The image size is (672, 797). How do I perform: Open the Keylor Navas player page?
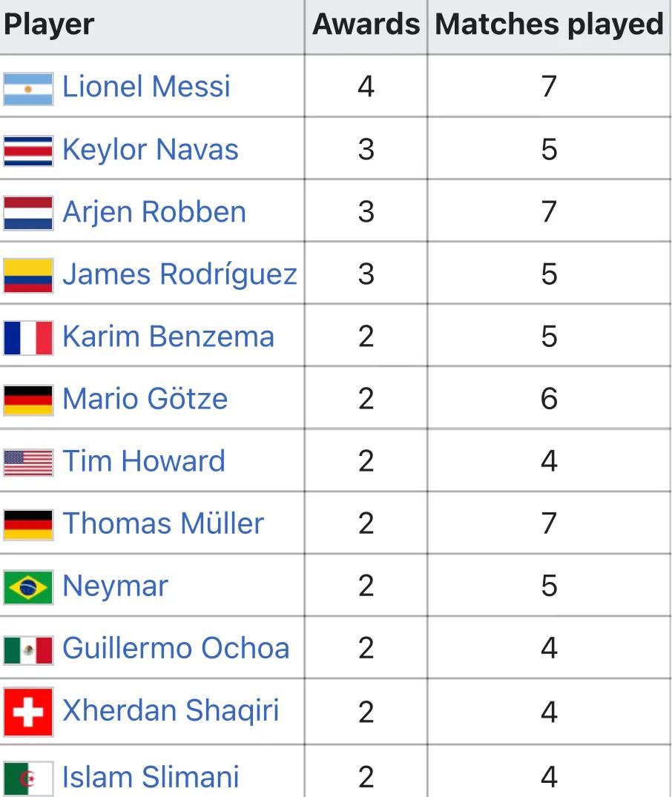click(x=150, y=150)
